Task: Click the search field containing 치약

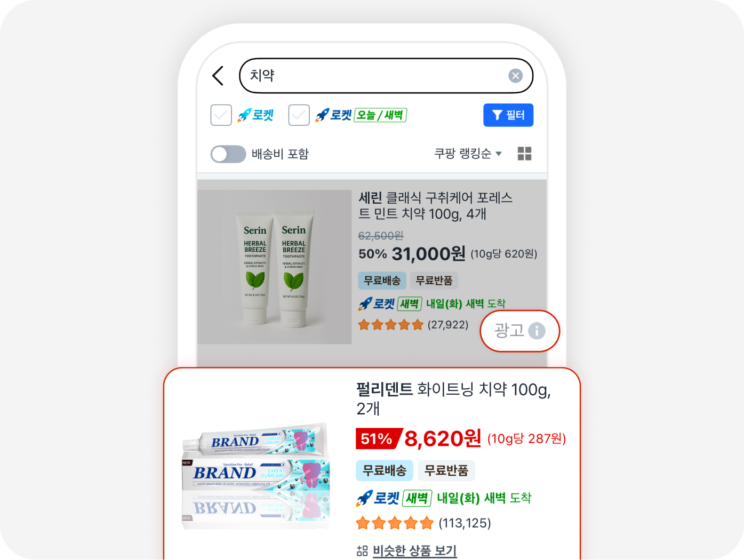Action: pyautogui.click(x=386, y=76)
